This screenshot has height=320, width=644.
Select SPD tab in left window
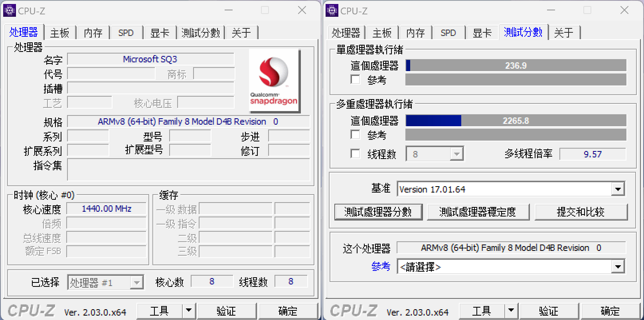pos(126,33)
